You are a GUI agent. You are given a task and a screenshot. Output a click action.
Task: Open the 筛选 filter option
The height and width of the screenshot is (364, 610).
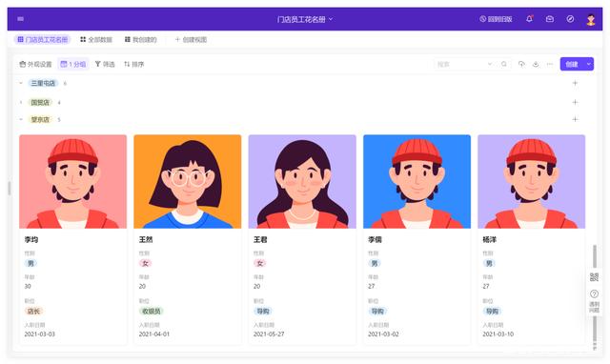(105, 64)
